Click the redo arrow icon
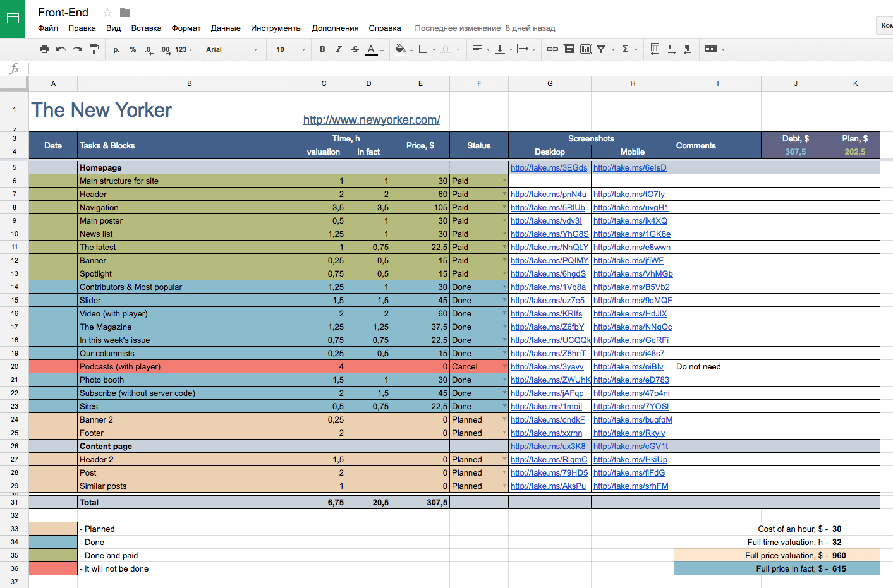Image resolution: width=893 pixels, height=588 pixels. (77, 49)
